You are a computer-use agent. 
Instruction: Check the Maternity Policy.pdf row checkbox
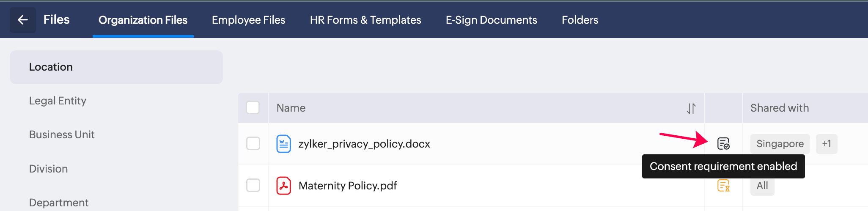[x=253, y=185]
